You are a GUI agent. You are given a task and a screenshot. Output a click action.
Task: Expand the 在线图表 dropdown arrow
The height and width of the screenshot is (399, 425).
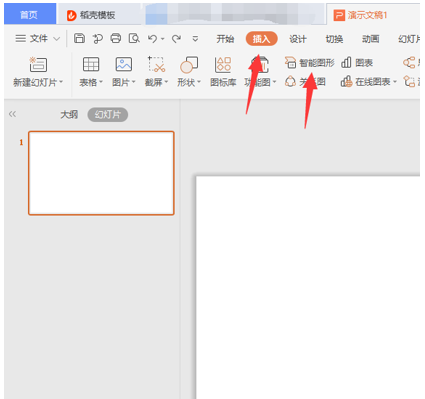tap(395, 82)
